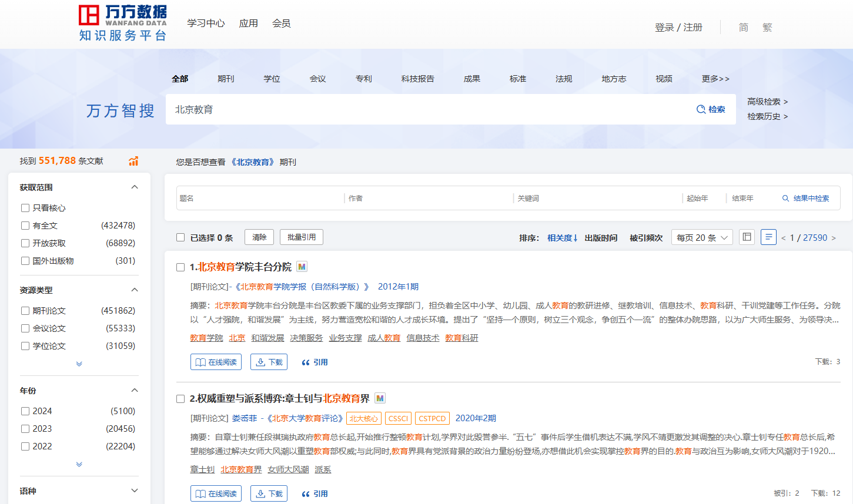Open 会员 in top menu
Screen dimensions: 853x504
click(x=281, y=23)
